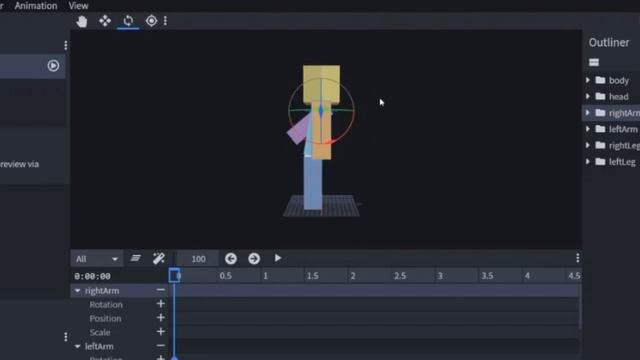Select the Pivot tool
The width and height of the screenshot is (640, 360).
coord(151,21)
